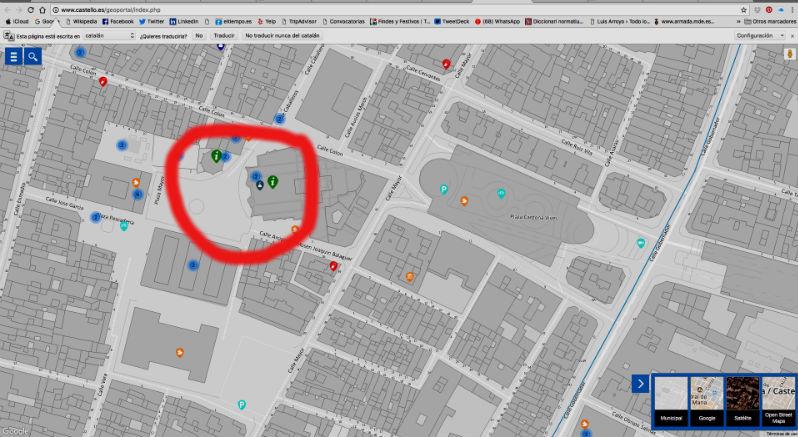This screenshot has height=437, width=798.
Task: Click No traducir nunca del catalán
Action: click(283, 35)
